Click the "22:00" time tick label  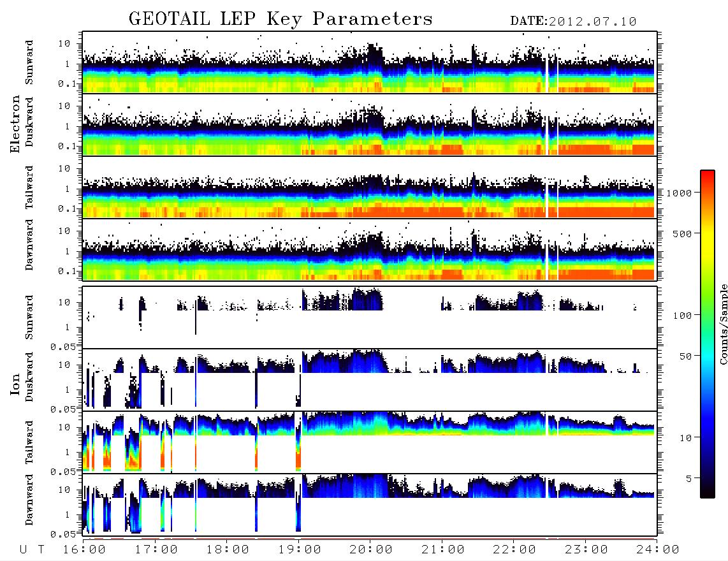pos(514,550)
